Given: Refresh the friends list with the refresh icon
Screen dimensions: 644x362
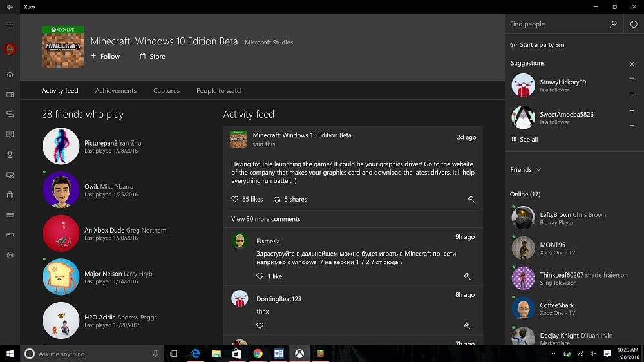Looking at the screenshot, I should click(634, 24).
